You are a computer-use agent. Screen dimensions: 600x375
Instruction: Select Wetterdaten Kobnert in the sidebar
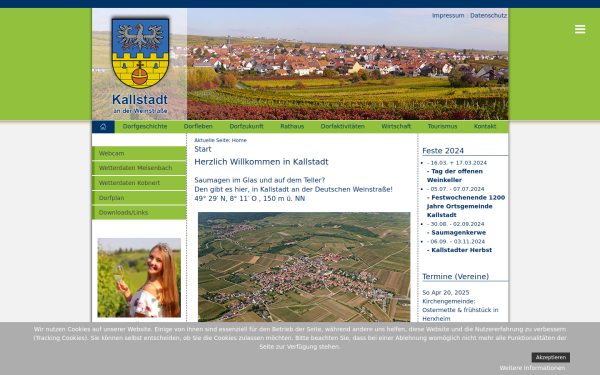(x=139, y=183)
